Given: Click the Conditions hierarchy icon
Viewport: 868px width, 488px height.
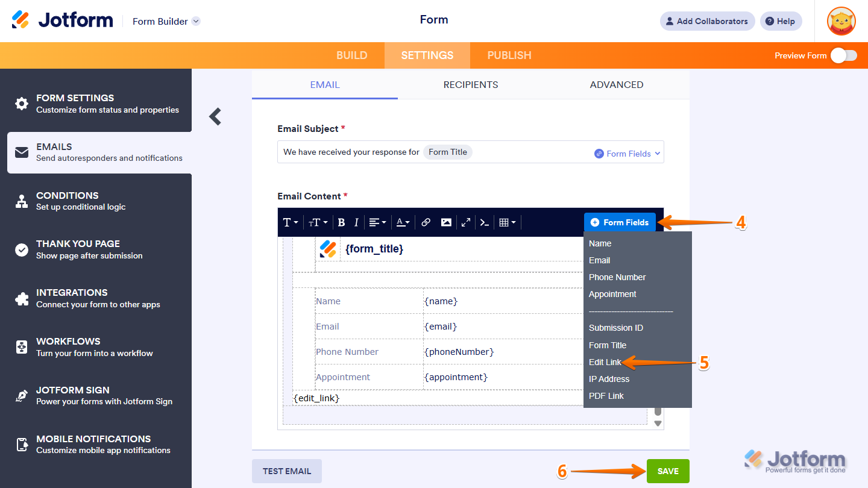Looking at the screenshot, I should point(22,201).
